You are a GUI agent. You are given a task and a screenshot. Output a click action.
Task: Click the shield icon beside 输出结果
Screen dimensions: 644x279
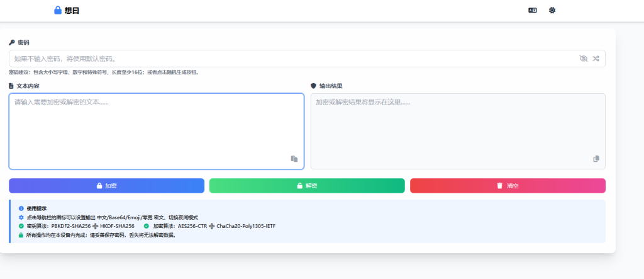(313, 86)
